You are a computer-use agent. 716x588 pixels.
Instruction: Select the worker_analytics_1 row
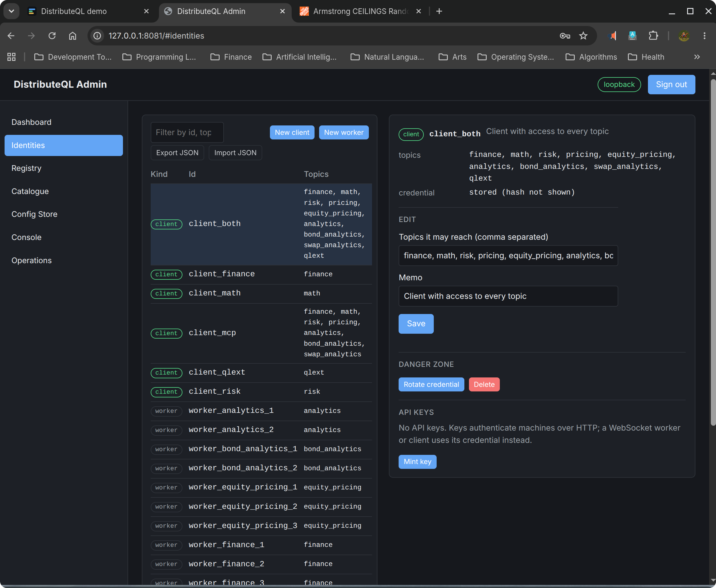[x=261, y=411]
